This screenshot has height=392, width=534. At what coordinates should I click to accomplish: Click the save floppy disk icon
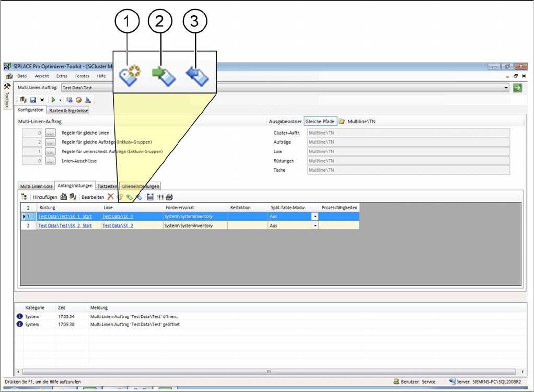click(33, 100)
